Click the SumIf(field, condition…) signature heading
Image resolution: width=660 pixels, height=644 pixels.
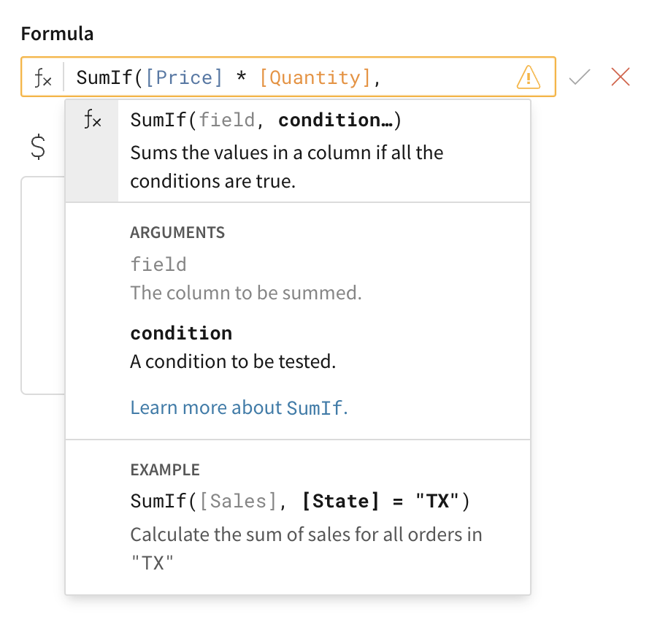pos(266,120)
